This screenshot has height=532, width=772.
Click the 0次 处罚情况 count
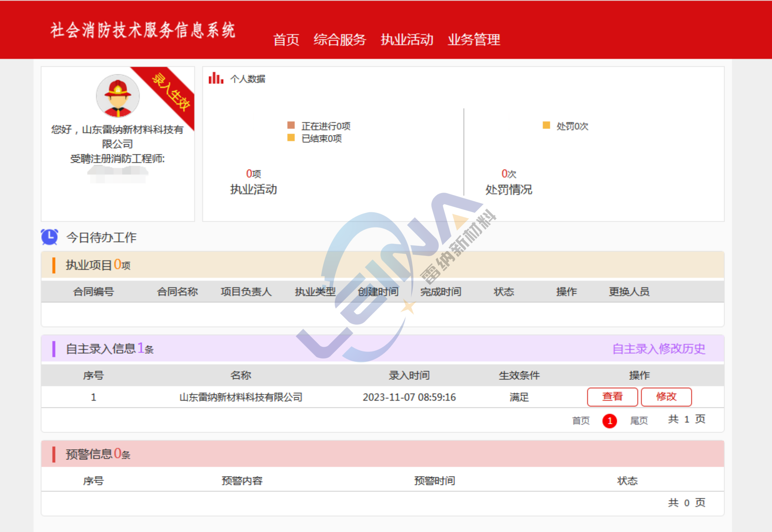(509, 173)
